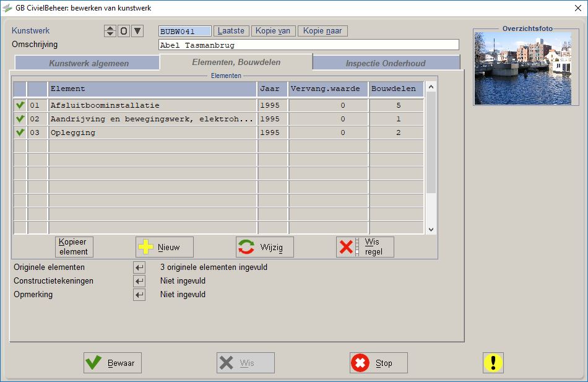
Task: Select the Aandrijving en bewegingswerk element
Action: coord(152,119)
